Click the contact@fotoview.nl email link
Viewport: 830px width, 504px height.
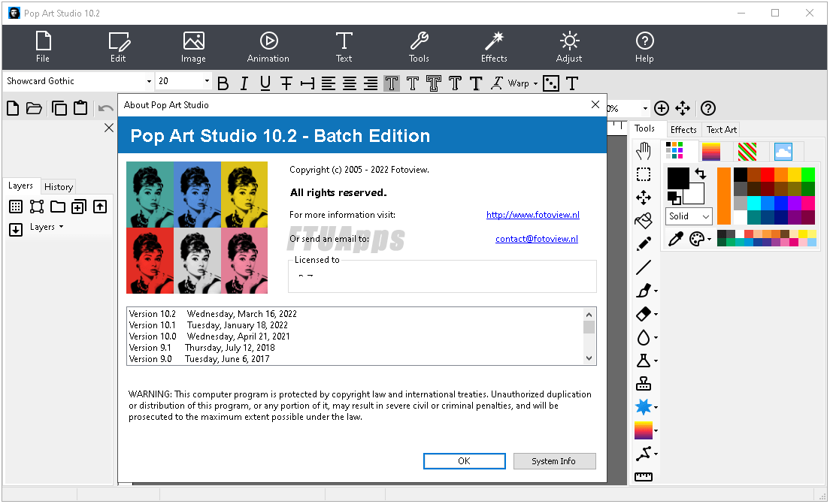(x=536, y=239)
